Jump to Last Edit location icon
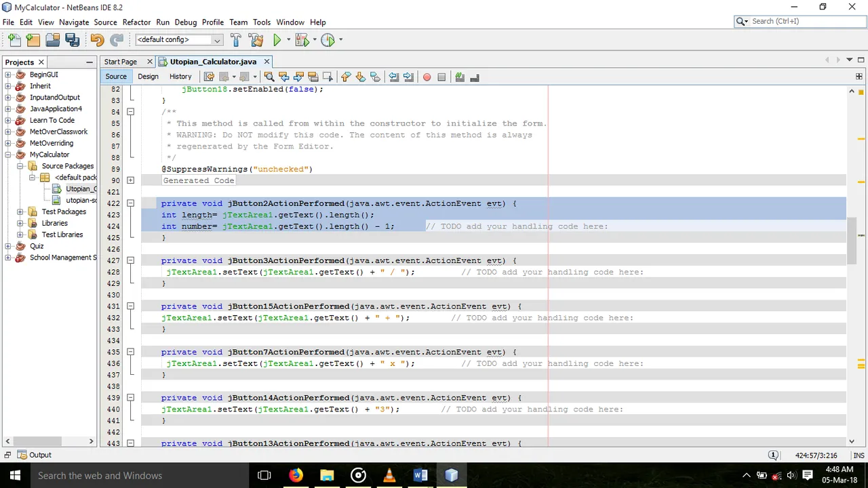Image resolution: width=868 pixels, height=488 pixels. tap(209, 77)
